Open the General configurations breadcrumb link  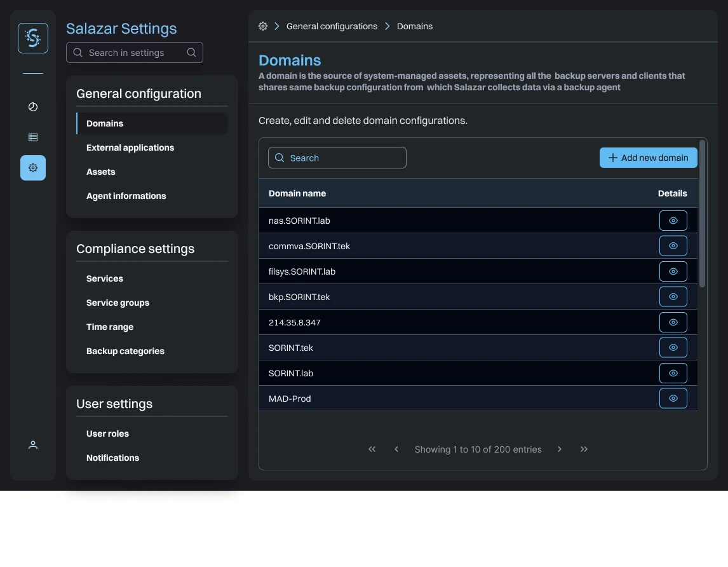click(331, 26)
